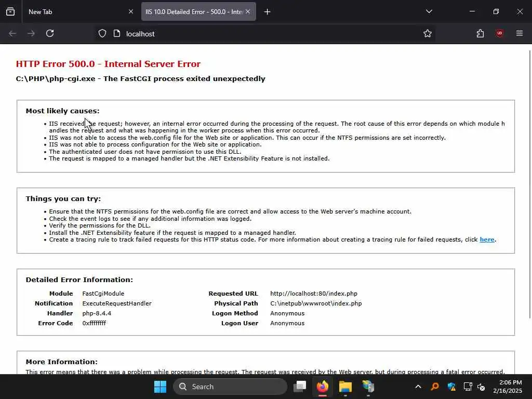
Task: Click 'Verify the permissions for the DLL' text
Action: click(100, 225)
